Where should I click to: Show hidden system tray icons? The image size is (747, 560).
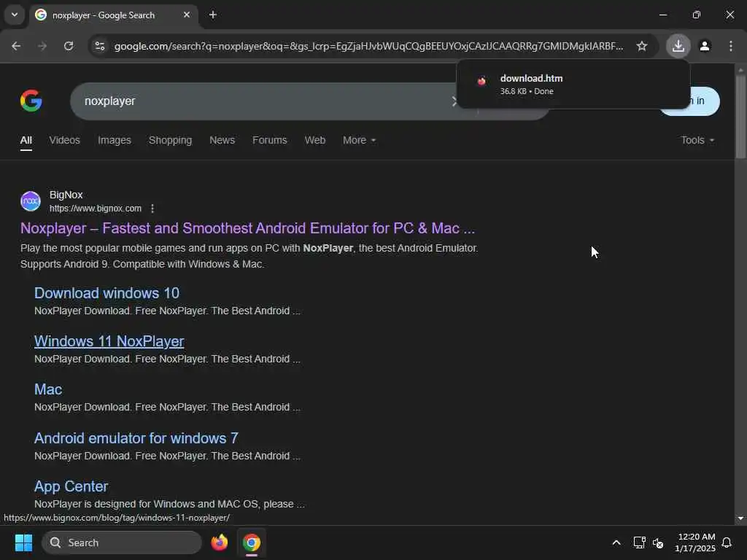[x=616, y=542]
